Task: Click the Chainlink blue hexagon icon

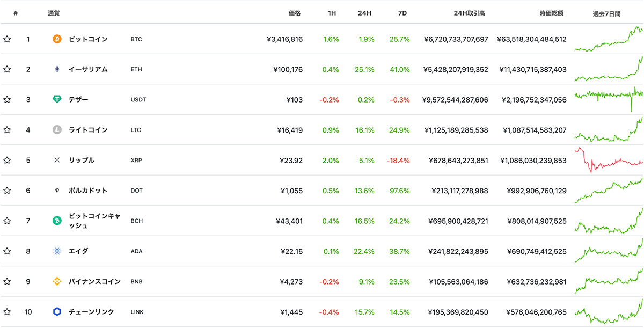Action: point(57,312)
